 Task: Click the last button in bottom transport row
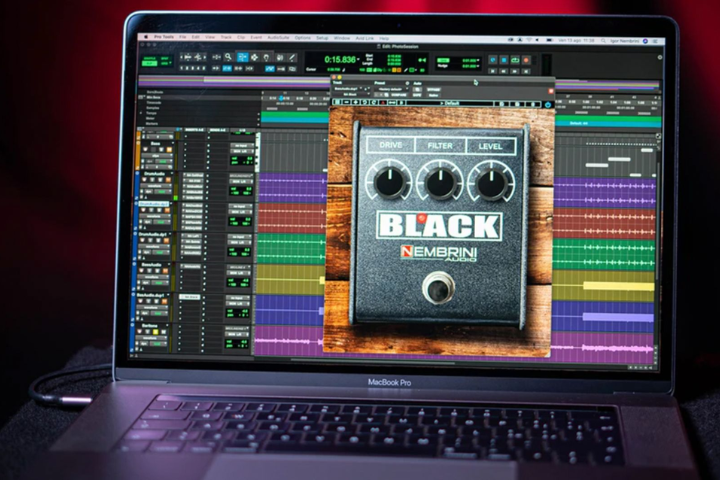click(526, 71)
